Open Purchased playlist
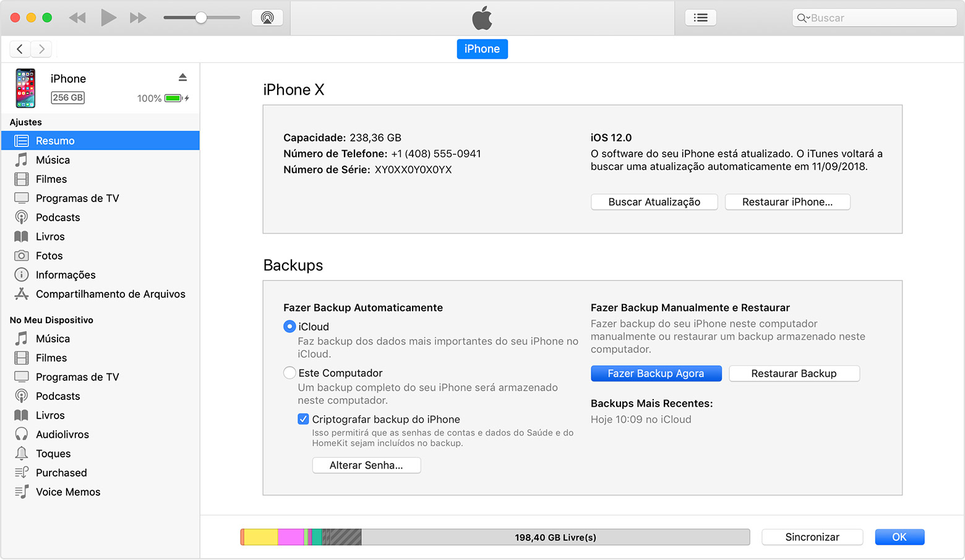The height and width of the screenshot is (560, 965). click(100, 473)
